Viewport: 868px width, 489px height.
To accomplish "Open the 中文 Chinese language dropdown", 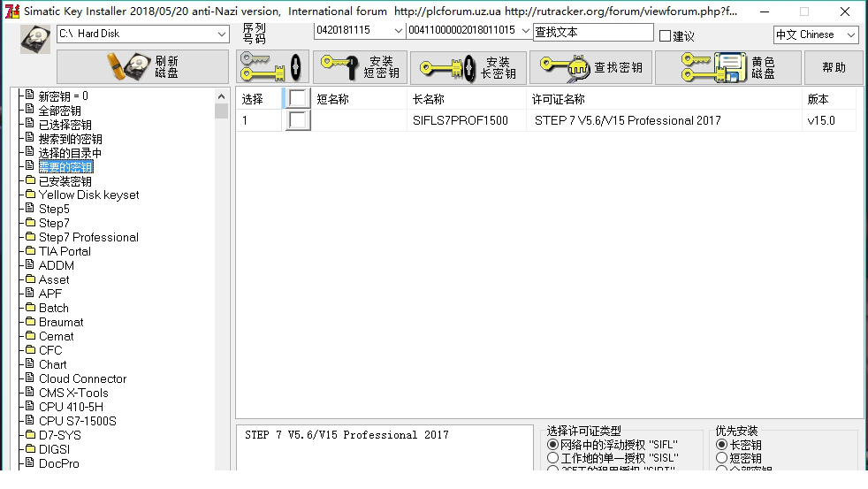I will click(851, 34).
